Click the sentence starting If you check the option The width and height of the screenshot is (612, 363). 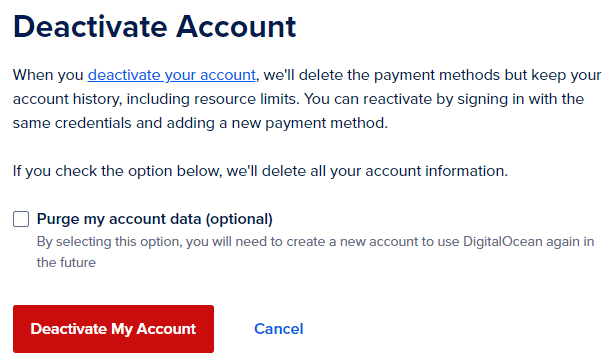click(x=260, y=171)
